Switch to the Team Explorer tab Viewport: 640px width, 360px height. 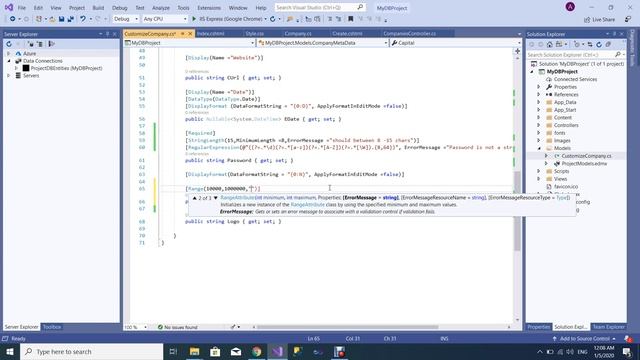(609, 327)
